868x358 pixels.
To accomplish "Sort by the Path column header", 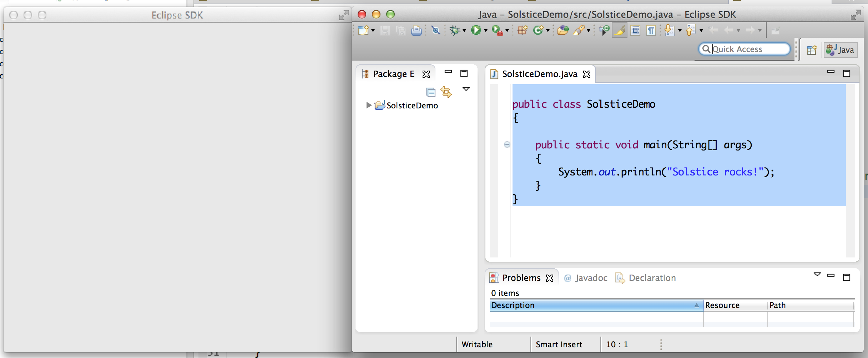I will 811,305.
